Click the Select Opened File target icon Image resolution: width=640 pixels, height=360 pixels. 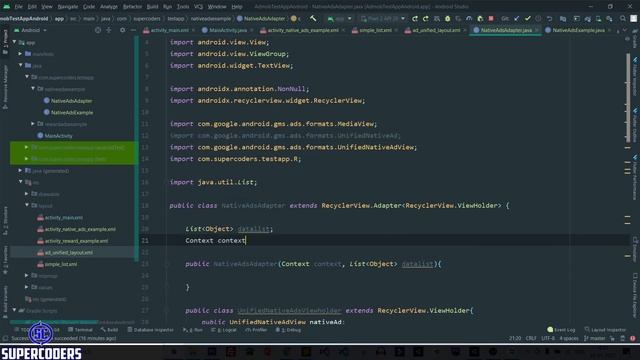(98, 30)
